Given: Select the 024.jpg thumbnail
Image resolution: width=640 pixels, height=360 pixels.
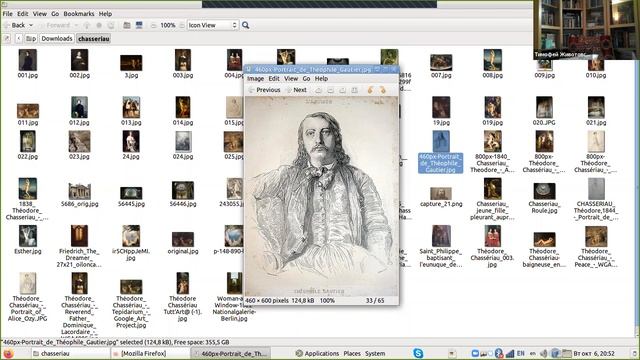Looking at the screenshot, I should click(183, 141).
